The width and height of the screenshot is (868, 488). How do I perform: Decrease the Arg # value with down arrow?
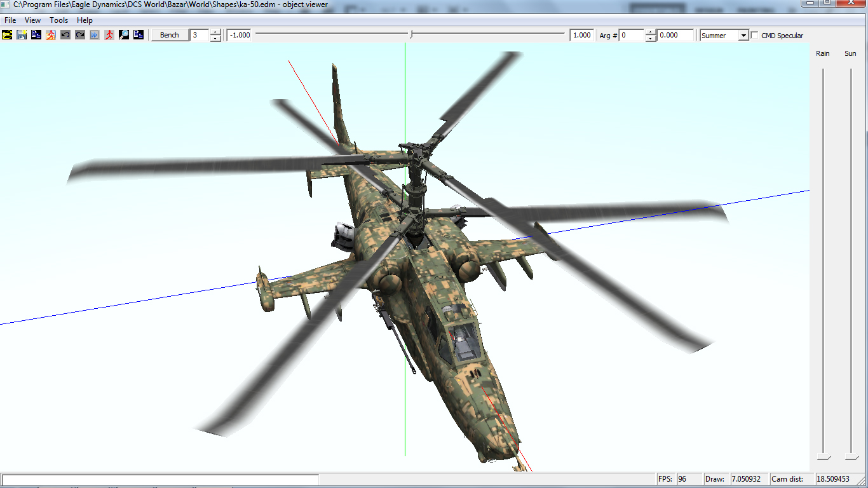(651, 39)
